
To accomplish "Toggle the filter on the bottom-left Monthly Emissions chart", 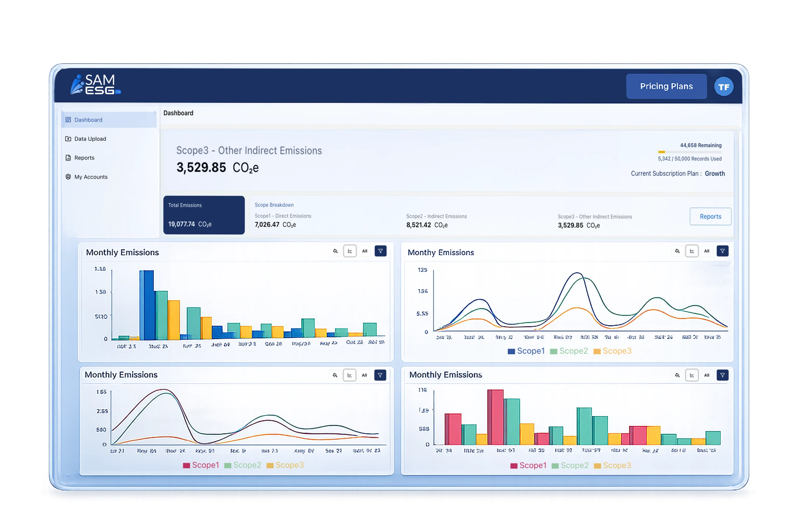I will (380, 375).
